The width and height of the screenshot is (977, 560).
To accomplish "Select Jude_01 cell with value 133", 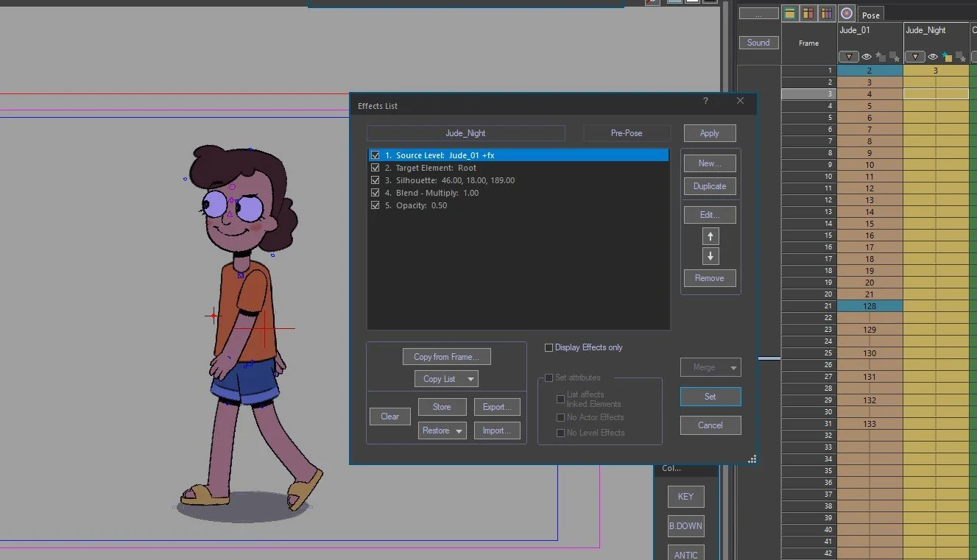I will click(x=870, y=424).
